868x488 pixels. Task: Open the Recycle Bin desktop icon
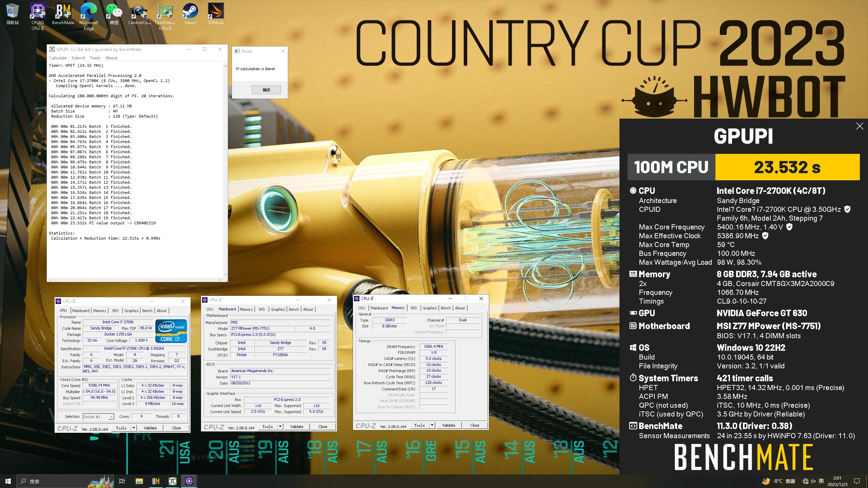13,14
